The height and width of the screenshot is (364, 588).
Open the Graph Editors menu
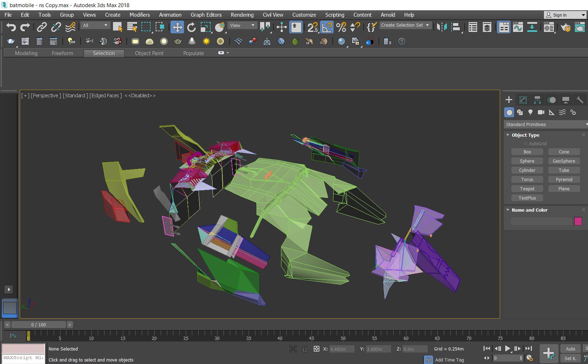(x=206, y=15)
